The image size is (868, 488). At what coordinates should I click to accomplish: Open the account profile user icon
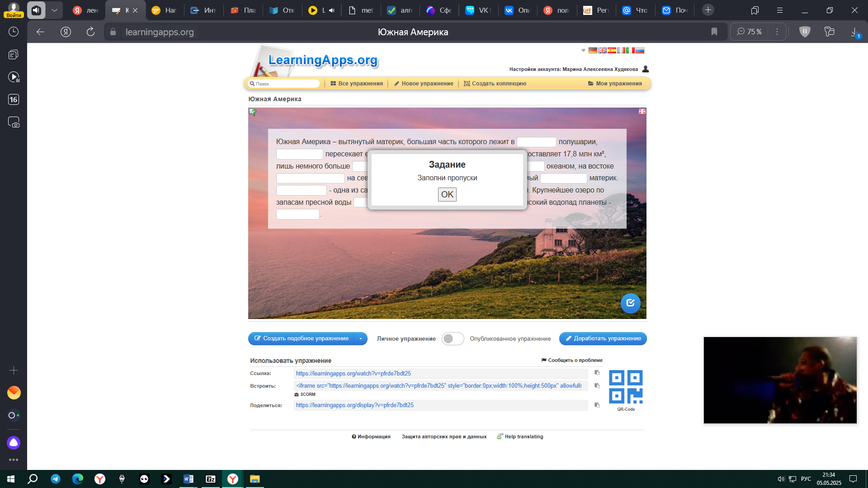[x=646, y=69]
